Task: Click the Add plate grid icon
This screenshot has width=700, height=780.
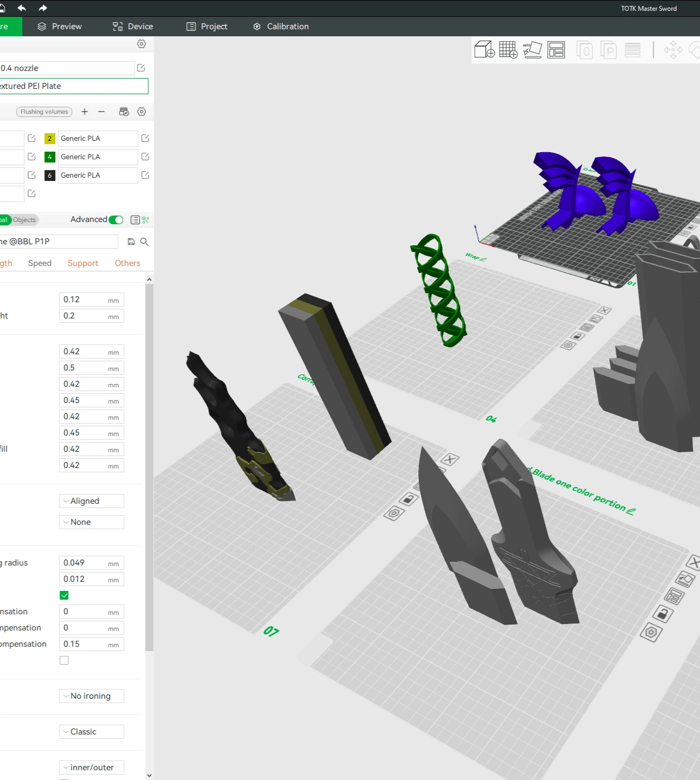Action: [x=508, y=50]
